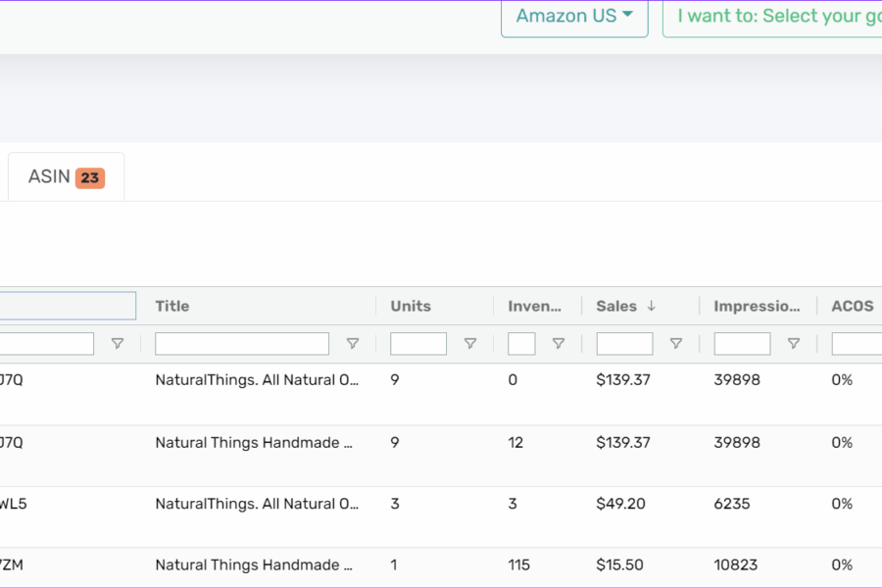The height and width of the screenshot is (588, 882).
Task: Select the row with sales $49.20
Action: 441,516
